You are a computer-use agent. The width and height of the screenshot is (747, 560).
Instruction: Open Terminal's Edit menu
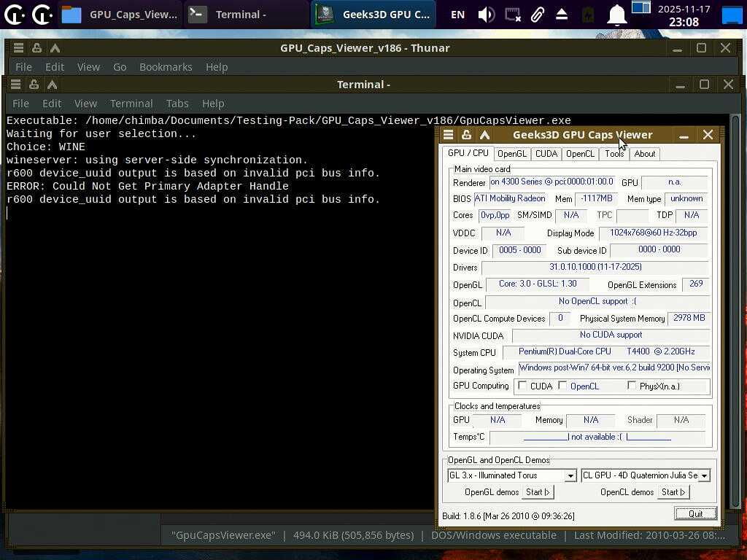(x=52, y=104)
